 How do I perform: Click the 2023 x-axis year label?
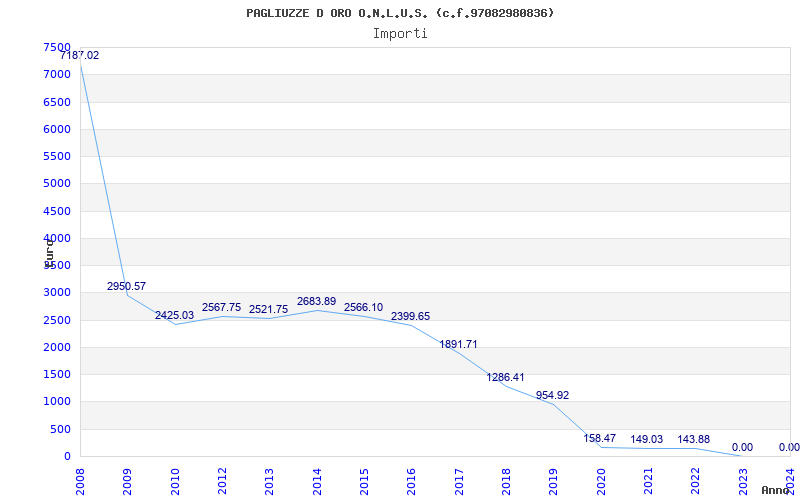(x=742, y=482)
